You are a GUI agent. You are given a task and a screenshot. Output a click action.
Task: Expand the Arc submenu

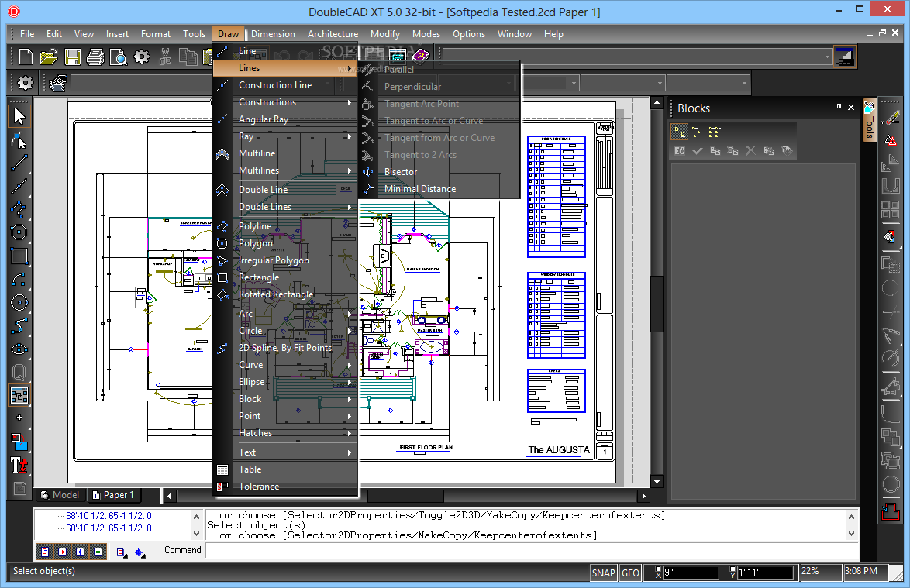285,314
